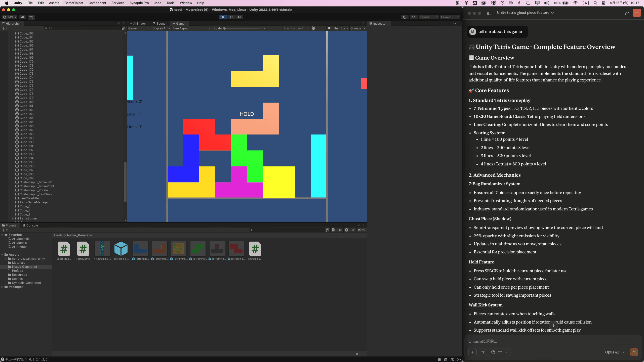Click the research button in chat

click(x=500, y=352)
